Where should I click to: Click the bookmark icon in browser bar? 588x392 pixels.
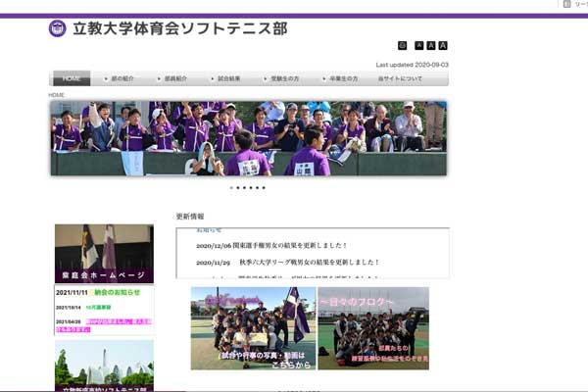[x=568, y=5]
